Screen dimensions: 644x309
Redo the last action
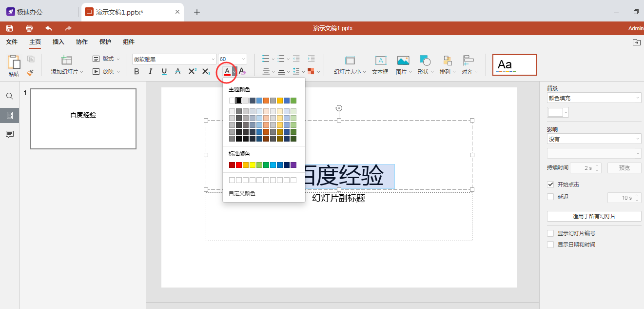68,28
